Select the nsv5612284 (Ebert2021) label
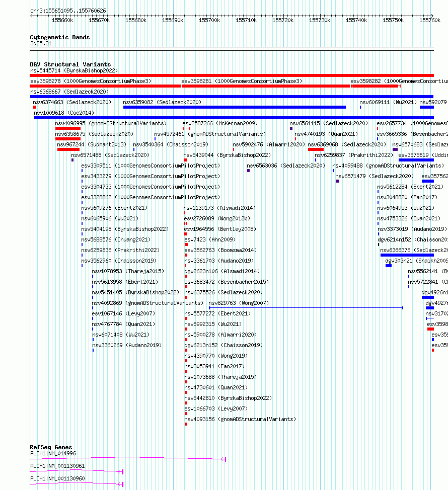Image resolution: width=448 pixels, height=490 pixels. tap(410, 187)
